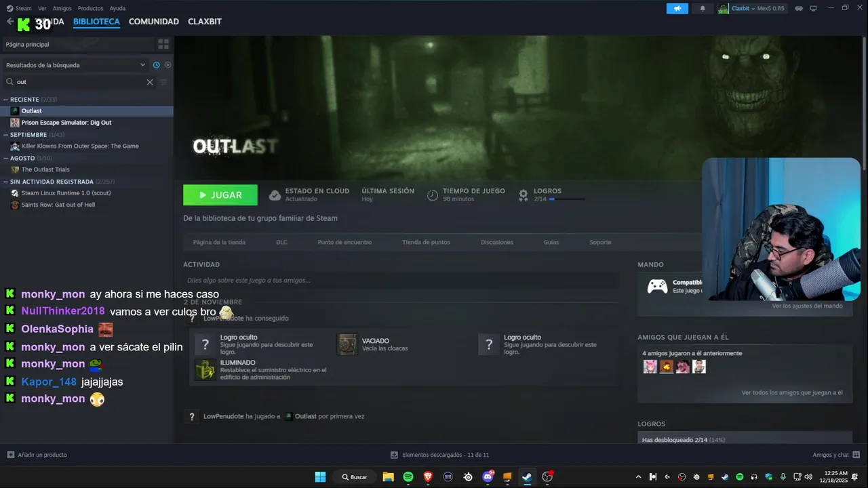Open the DLC link
This screenshot has height=488, width=868.
tap(281, 242)
